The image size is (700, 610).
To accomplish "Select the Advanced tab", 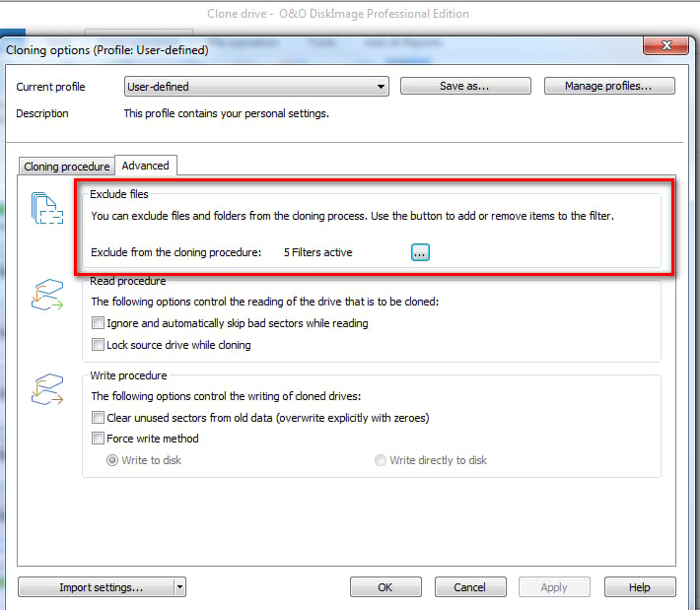I will [146, 166].
